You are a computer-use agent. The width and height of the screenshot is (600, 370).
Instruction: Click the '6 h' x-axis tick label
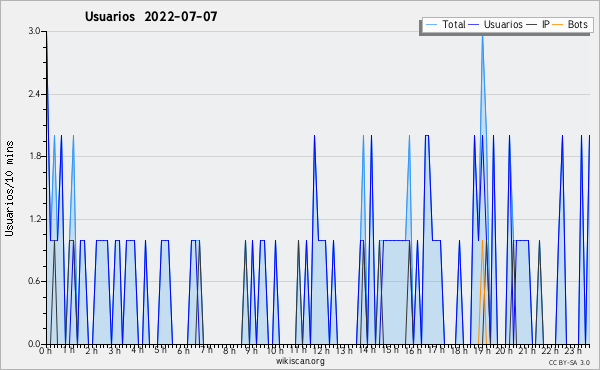pyautogui.click(x=183, y=351)
